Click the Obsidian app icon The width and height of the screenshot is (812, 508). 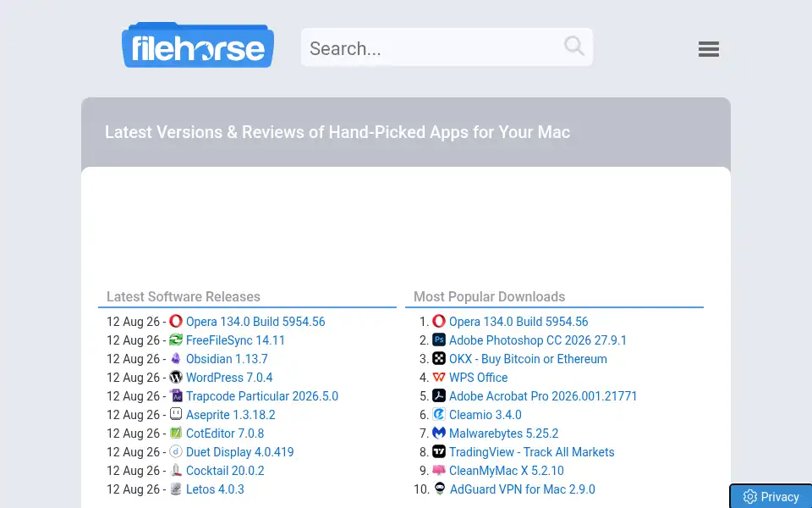[x=176, y=358]
